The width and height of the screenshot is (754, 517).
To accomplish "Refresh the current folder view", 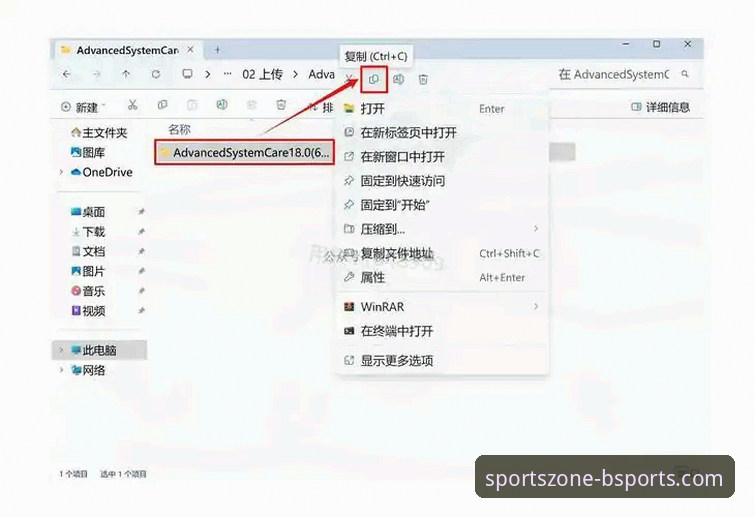I will [156, 74].
